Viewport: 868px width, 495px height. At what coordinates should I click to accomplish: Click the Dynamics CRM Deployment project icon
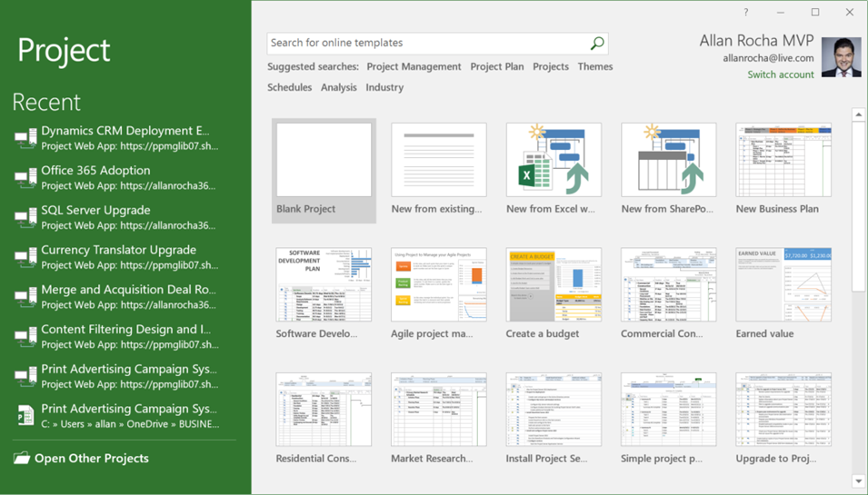(x=25, y=138)
